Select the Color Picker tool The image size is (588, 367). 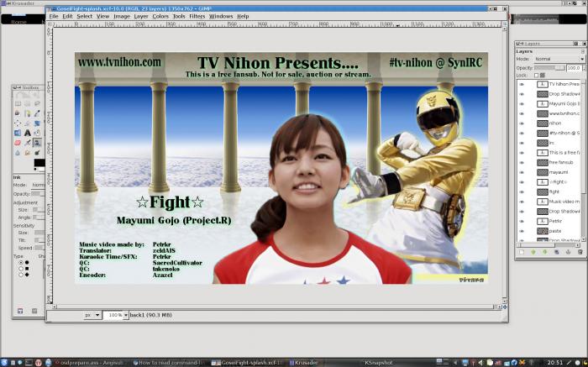(x=37, y=113)
